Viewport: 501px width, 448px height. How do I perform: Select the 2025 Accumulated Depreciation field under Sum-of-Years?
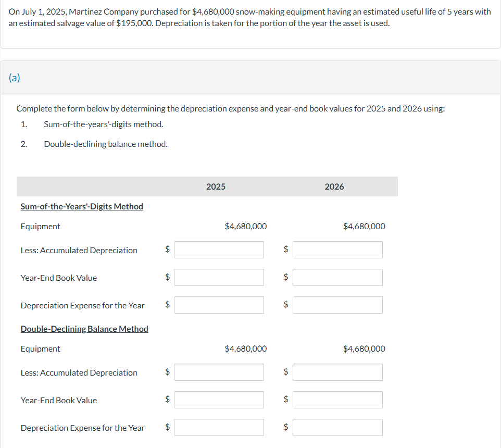[x=219, y=250]
